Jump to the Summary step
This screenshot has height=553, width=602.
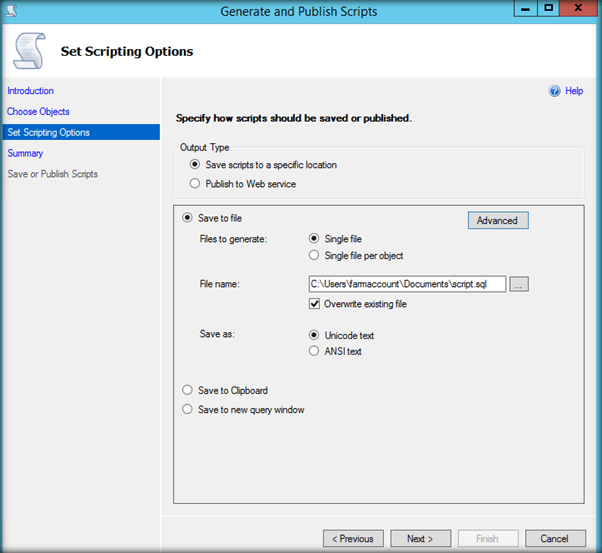[25, 153]
